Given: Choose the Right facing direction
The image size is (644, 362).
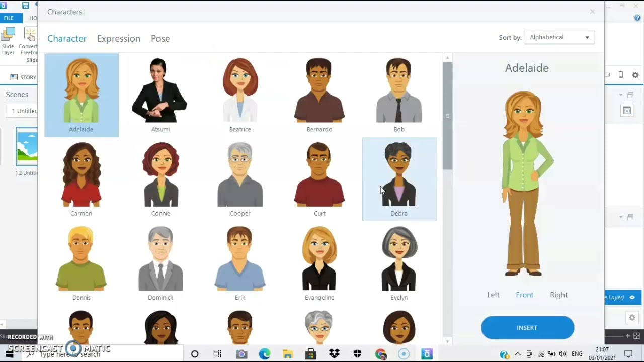Looking at the screenshot, I should pyautogui.click(x=558, y=295).
